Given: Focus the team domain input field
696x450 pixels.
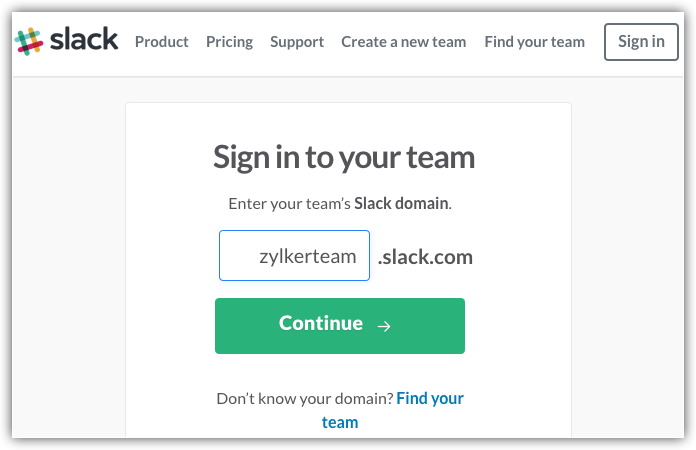Looking at the screenshot, I should click(x=294, y=256).
